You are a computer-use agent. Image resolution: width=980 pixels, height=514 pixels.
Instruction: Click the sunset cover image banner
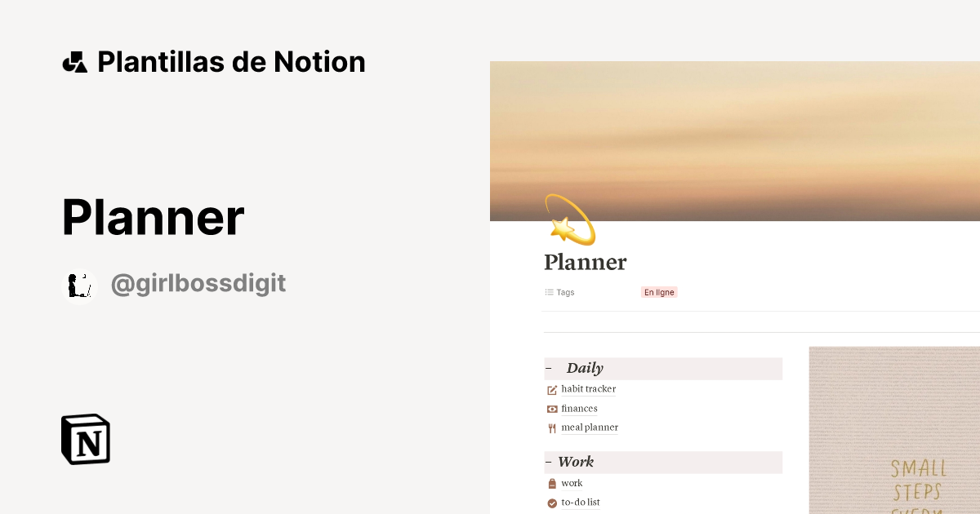(735, 140)
